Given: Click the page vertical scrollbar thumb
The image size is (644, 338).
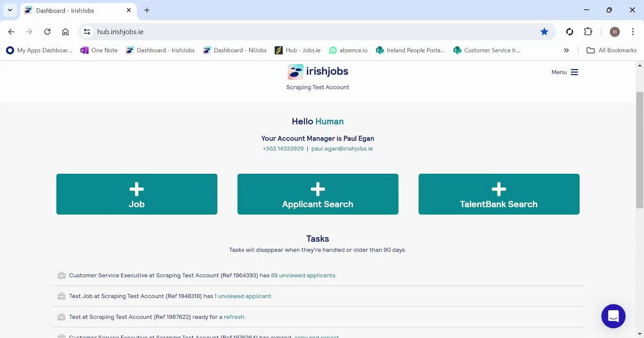Looking at the screenshot, I should click(x=640, y=149).
